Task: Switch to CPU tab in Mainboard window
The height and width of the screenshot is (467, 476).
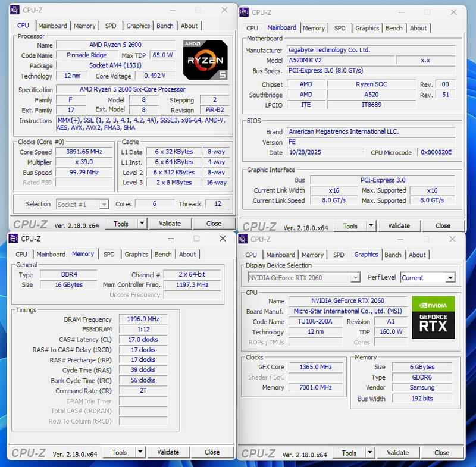Action: 252,28
